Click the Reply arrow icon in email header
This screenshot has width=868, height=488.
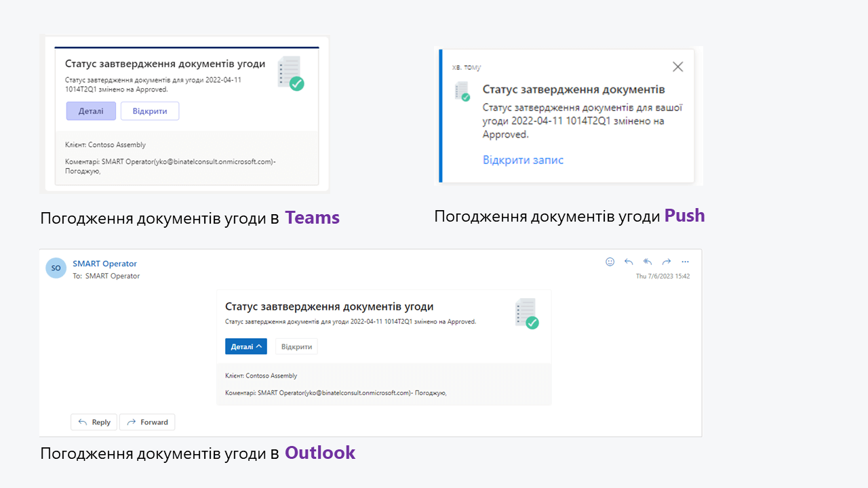click(629, 262)
